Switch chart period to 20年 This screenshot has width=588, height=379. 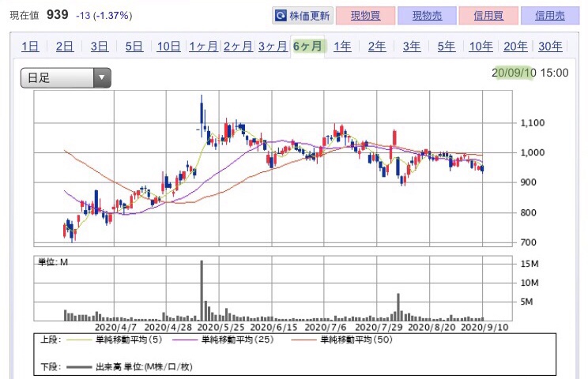click(x=515, y=47)
